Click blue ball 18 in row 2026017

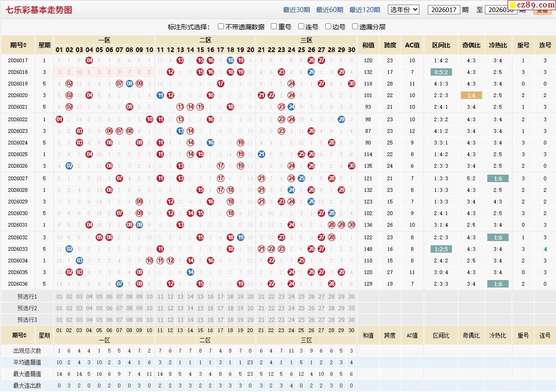click(230, 60)
